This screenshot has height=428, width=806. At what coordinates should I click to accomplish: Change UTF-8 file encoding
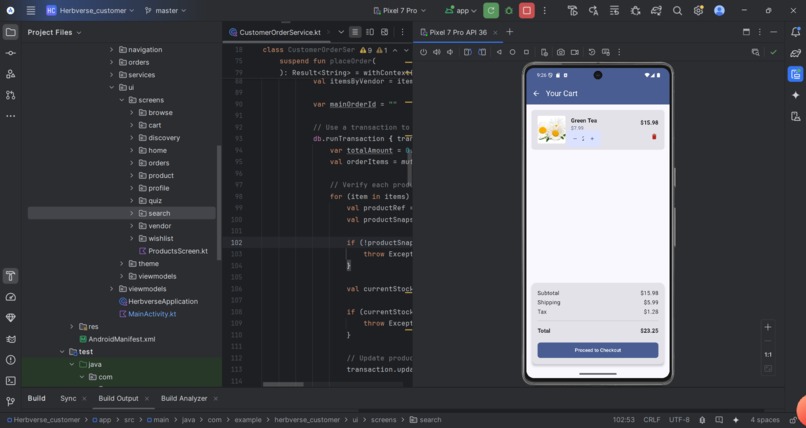click(679, 420)
